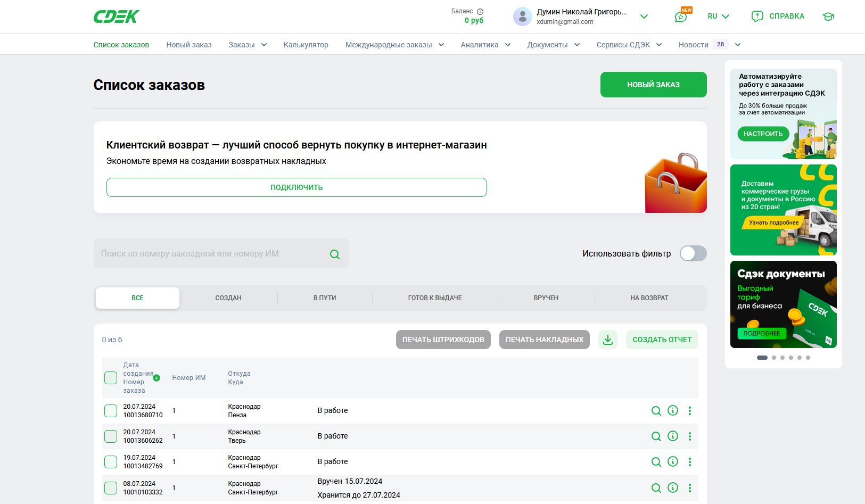The image size is (865, 504).
Task: Open Новый заказ nav item
Action: tap(189, 45)
